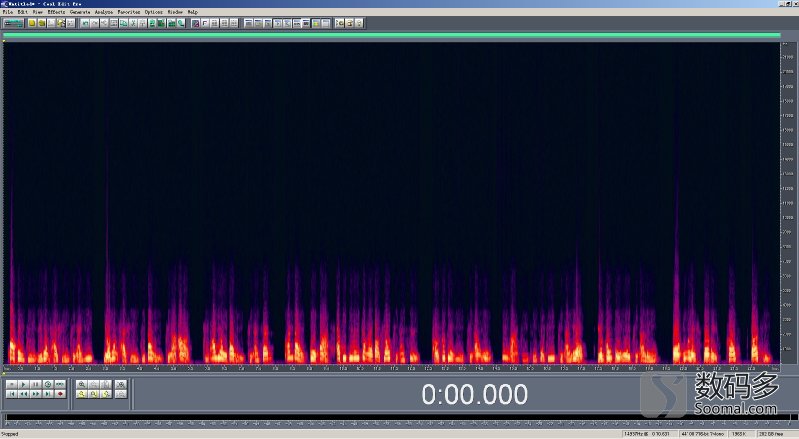Click the Zoom In Horizontally icon

82,384
